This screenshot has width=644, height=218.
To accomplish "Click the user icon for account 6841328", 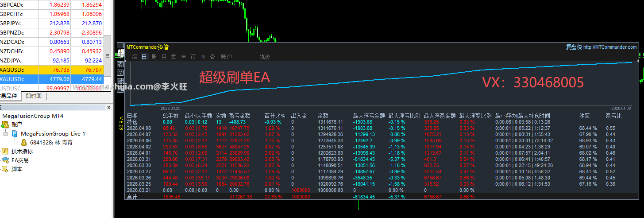I will [x=24, y=142].
